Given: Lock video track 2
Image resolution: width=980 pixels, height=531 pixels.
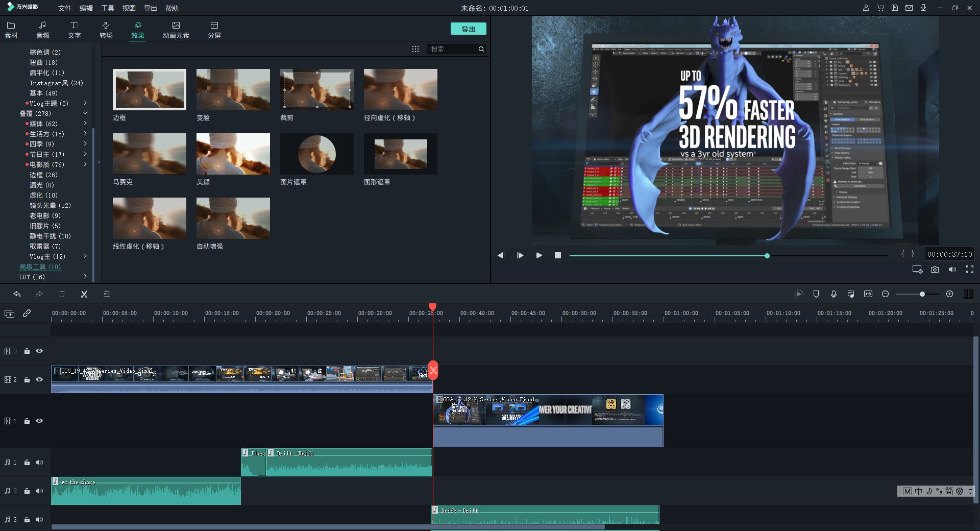Looking at the screenshot, I should 27,380.
